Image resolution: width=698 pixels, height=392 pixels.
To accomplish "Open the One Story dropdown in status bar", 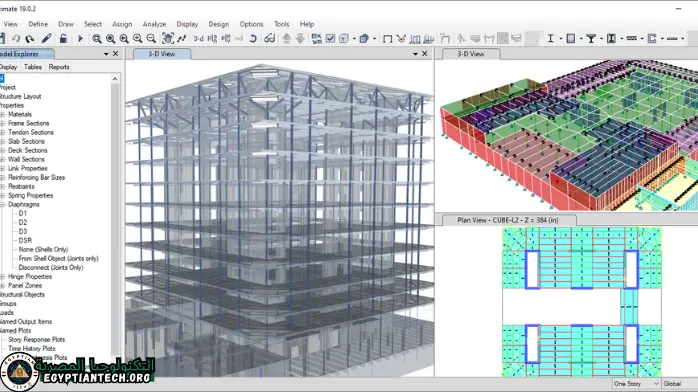I will point(636,384).
